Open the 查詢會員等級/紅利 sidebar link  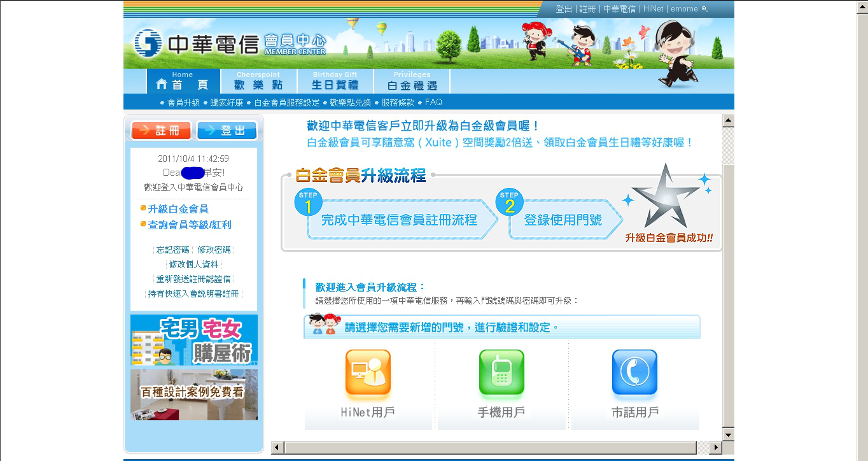pos(190,225)
